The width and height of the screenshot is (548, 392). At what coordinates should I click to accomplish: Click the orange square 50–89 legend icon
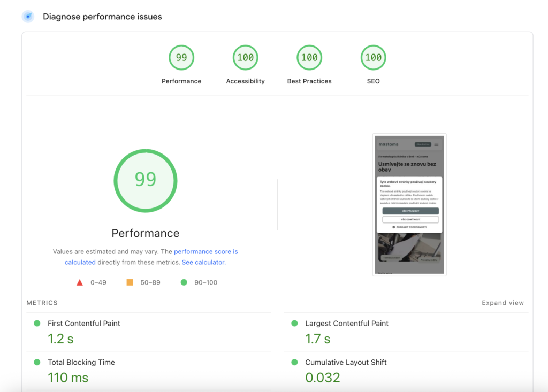coord(130,282)
